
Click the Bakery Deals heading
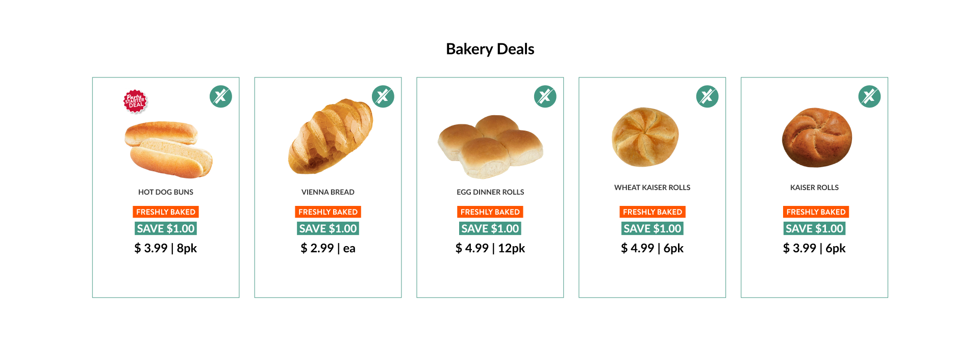(x=490, y=49)
